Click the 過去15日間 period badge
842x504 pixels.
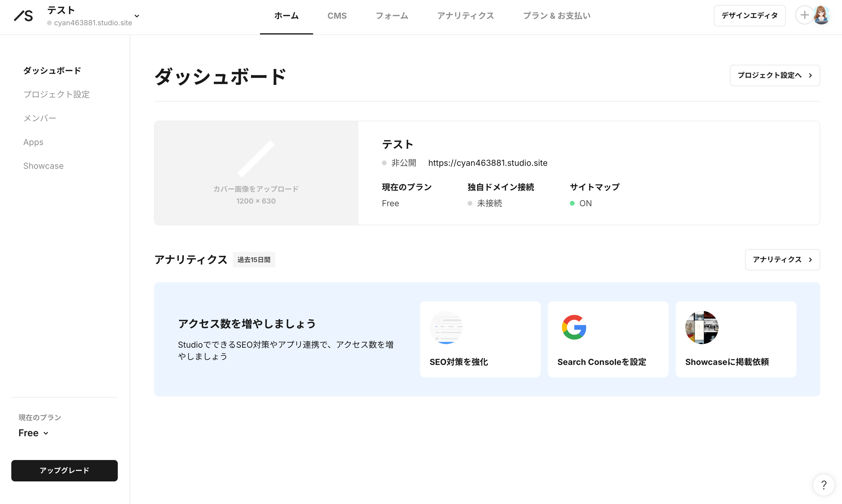pyautogui.click(x=254, y=260)
